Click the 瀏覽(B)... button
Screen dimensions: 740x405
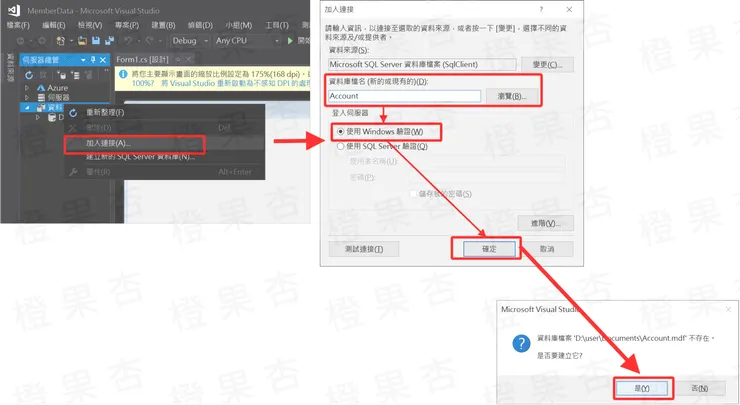tap(512, 96)
